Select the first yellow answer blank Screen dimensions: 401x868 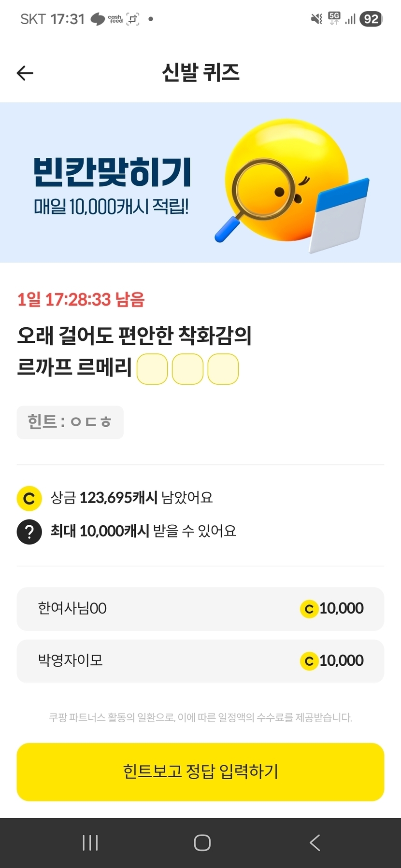152,369
